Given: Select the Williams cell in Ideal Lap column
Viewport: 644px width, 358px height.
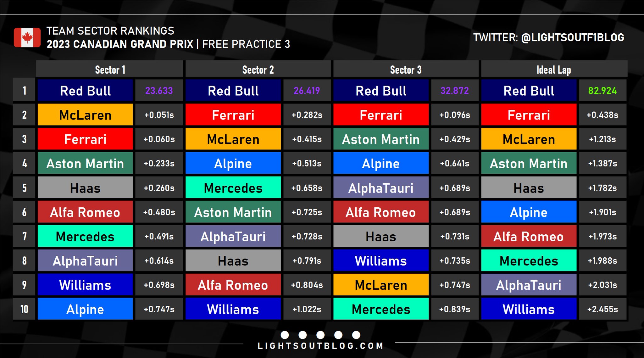Looking at the screenshot, I should pyautogui.click(x=529, y=309).
